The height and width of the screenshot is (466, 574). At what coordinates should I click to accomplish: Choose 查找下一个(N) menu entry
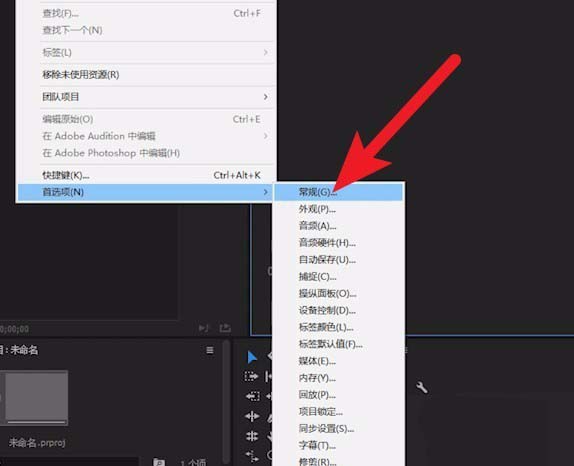click(x=157, y=30)
